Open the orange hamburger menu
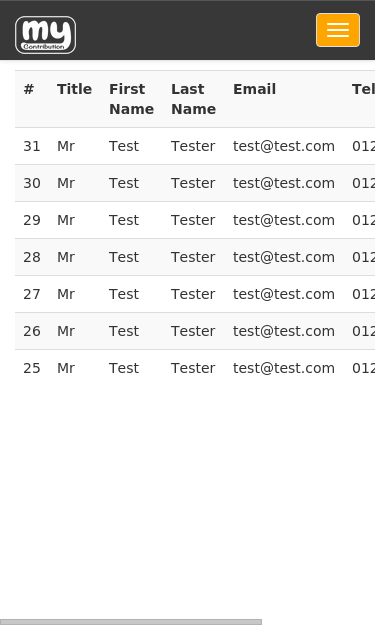The image size is (375, 627). coord(338,30)
